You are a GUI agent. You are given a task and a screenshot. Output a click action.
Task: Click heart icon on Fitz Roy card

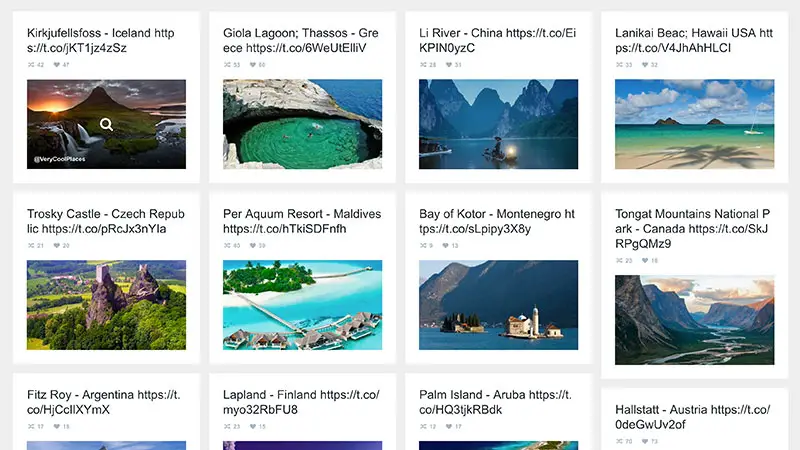(57, 427)
